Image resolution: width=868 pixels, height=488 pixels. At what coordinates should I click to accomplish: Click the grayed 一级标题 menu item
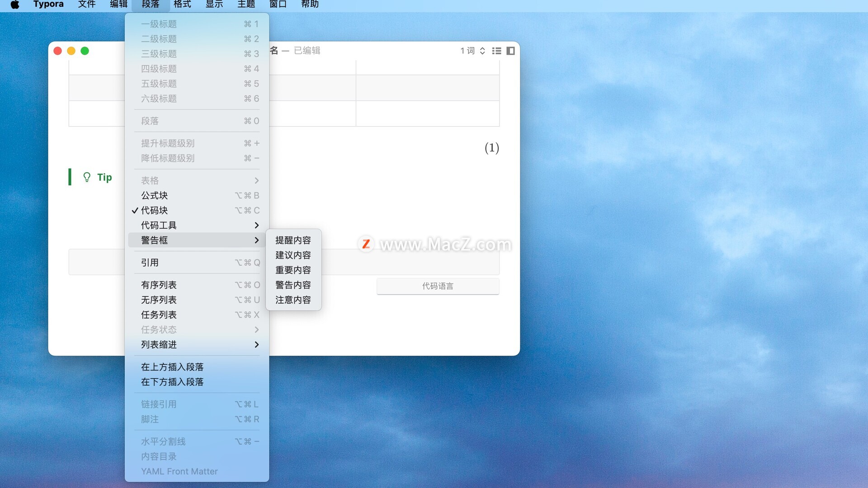197,24
